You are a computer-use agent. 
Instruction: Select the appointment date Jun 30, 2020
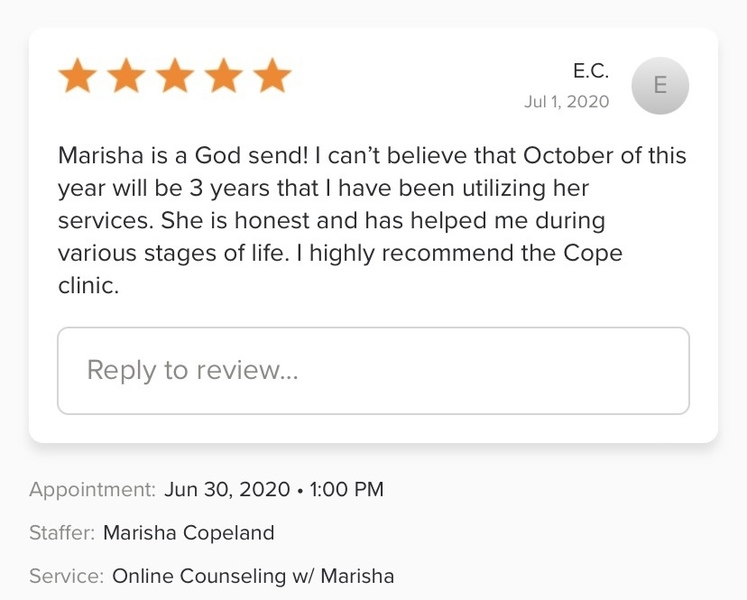(x=226, y=490)
